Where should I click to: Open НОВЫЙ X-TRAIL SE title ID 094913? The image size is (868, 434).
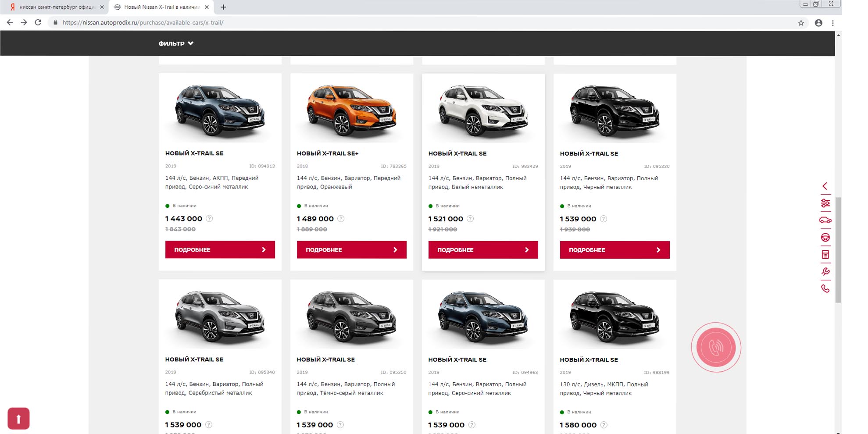tap(194, 153)
